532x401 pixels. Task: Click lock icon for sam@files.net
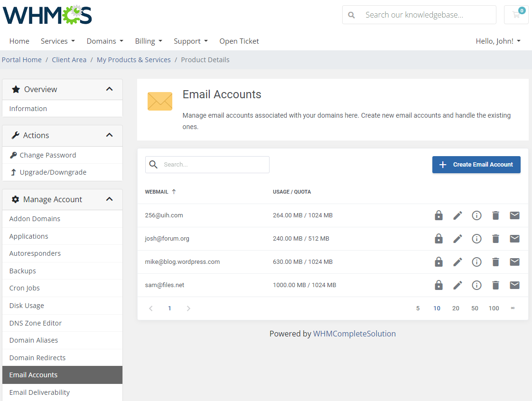[x=439, y=285]
